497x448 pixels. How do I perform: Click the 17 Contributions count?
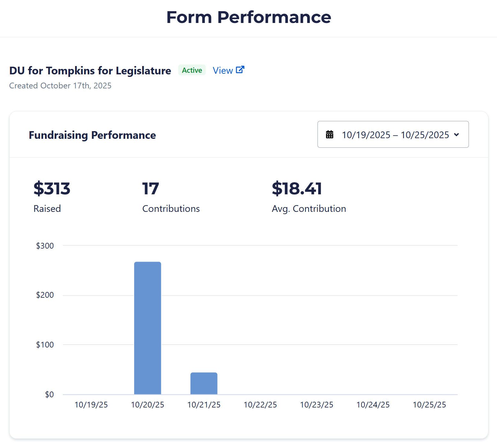(x=150, y=189)
